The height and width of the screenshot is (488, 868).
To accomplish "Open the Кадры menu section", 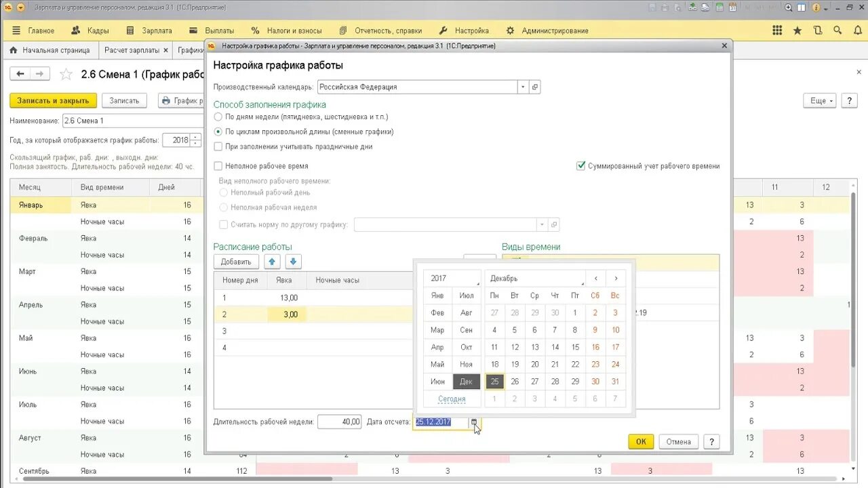I will point(90,30).
